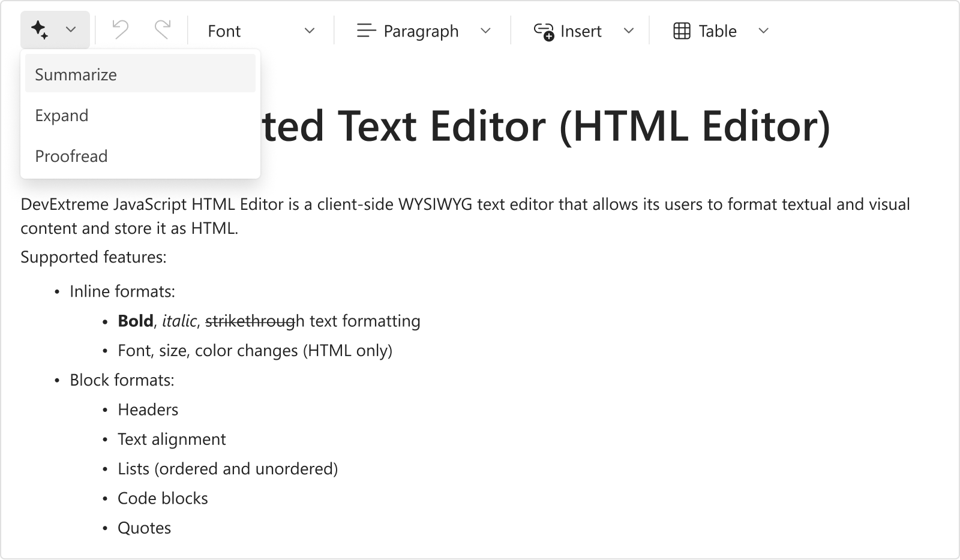Click the struck-through word 'strikethrough'

coord(255,321)
